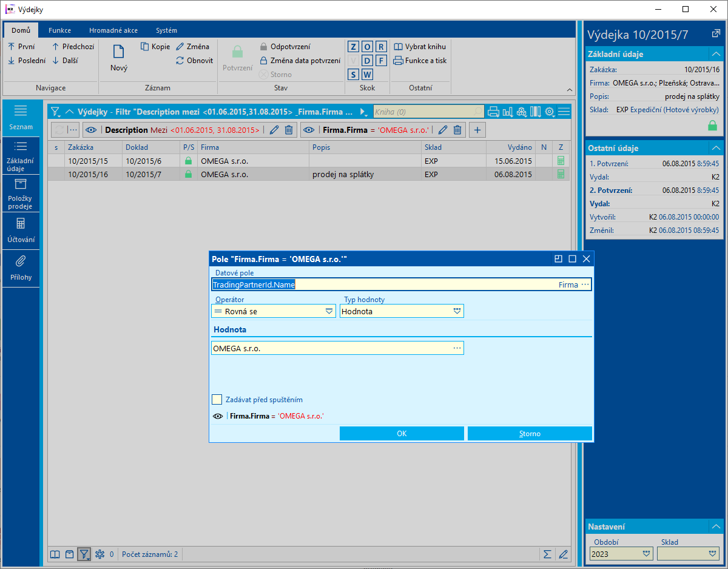Toggle eye icon of Description filter

click(x=91, y=130)
